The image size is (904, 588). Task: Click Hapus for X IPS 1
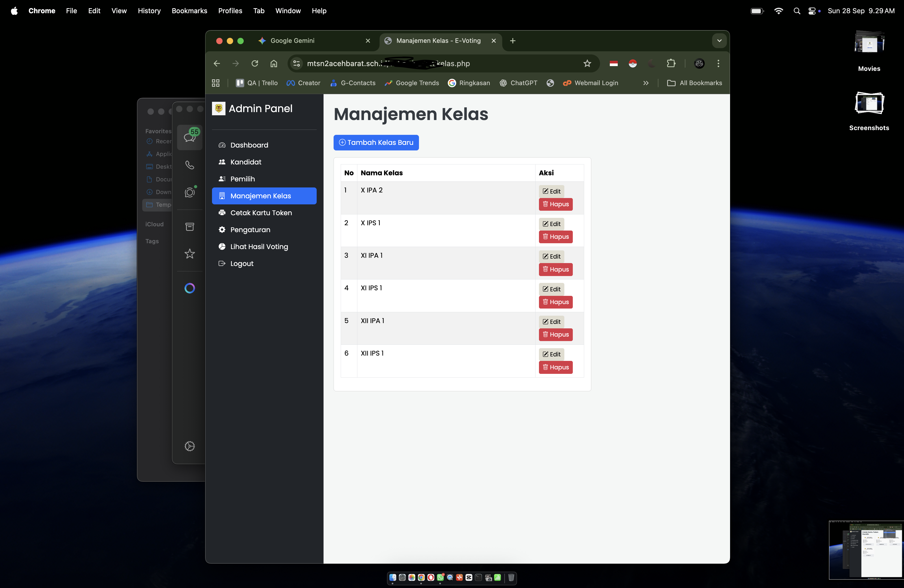[x=555, y=237]
